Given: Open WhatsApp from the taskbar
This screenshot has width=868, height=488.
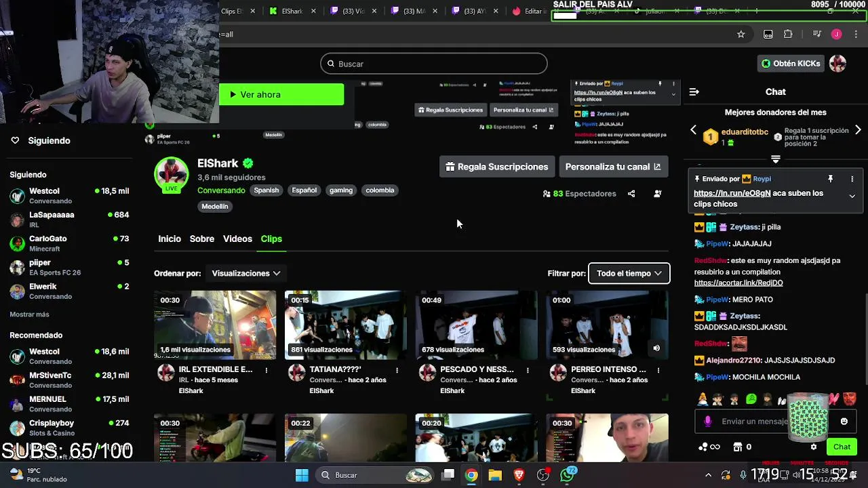Looking at the screenshot, I should pyautogui.click(x=568, y=475).
